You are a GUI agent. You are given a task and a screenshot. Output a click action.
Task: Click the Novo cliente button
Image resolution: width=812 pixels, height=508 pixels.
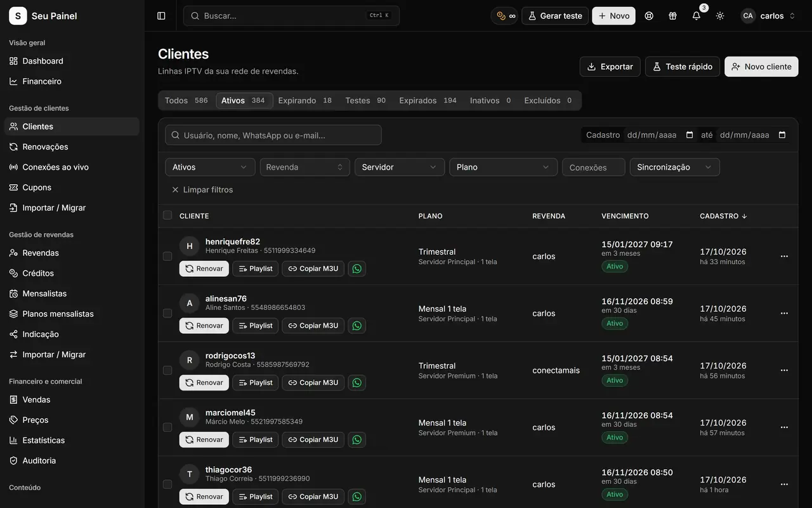761,67
